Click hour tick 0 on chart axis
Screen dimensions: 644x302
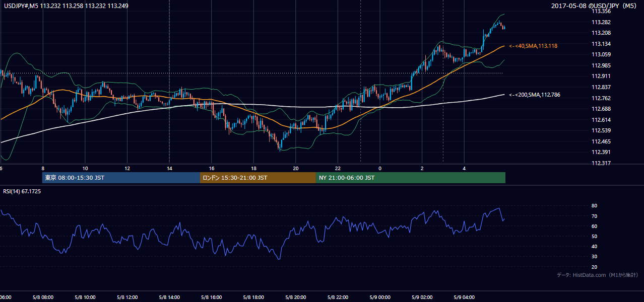click(x=380, y=168)
